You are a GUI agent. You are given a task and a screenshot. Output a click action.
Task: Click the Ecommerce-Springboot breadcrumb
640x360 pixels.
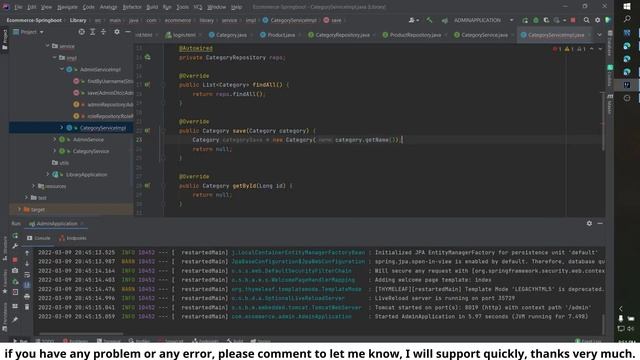(x=34, y=20)
